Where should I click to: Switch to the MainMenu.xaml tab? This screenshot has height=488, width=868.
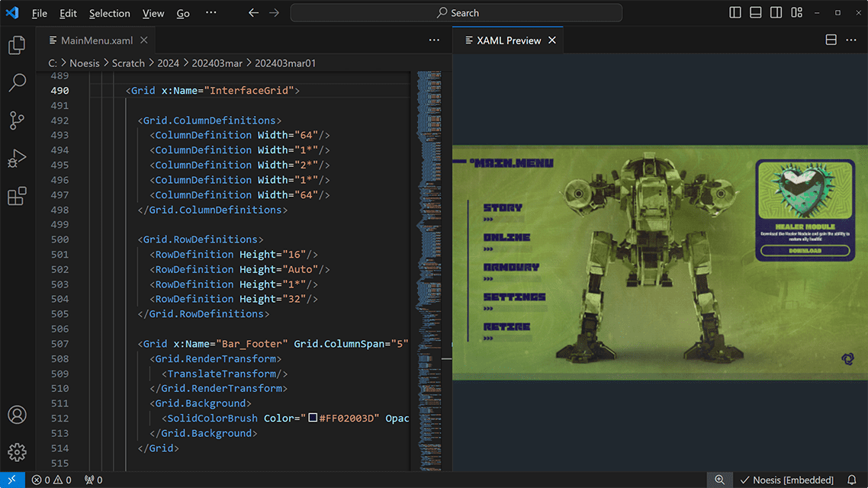[x=96, y=40]
